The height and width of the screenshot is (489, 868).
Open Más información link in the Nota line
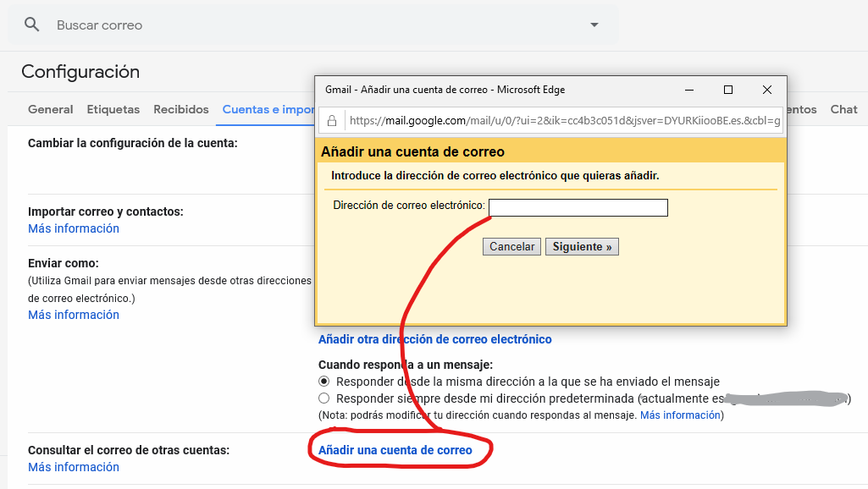pos(680,415)
